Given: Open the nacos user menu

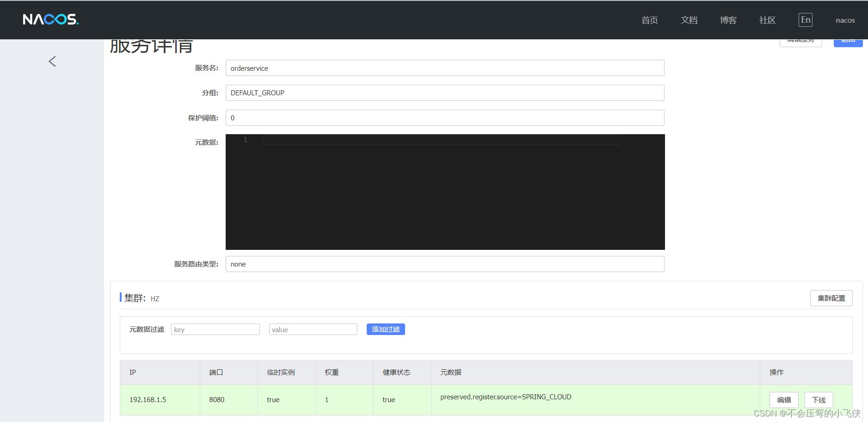Looking at the screenshot, I should coord(845,20).
